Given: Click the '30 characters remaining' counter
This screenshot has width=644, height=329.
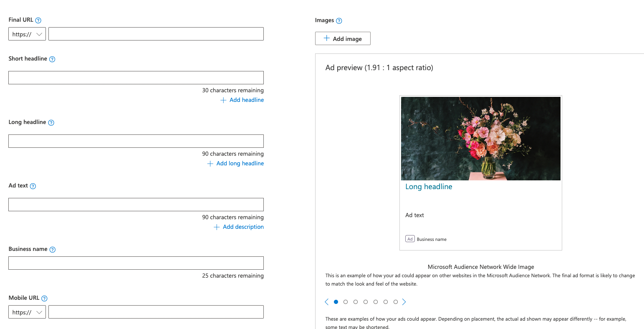Looking at the screenshot, I should (x=233, y=90).
